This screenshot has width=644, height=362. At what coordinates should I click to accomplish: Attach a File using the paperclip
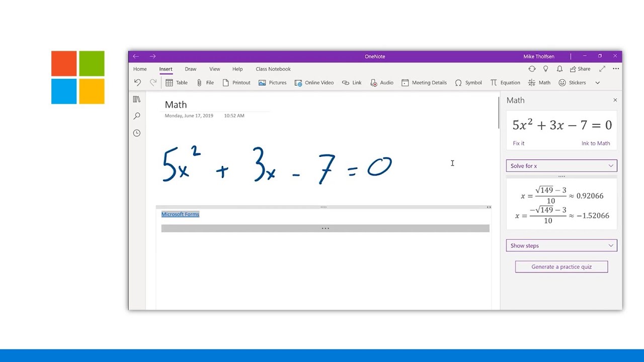click(205, 82)
